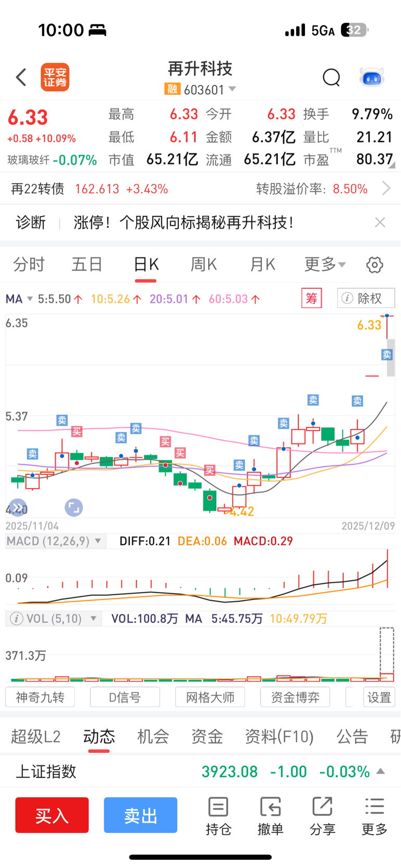
Task: Switch to 五日 chart tab
Action: tap(87, 264)
